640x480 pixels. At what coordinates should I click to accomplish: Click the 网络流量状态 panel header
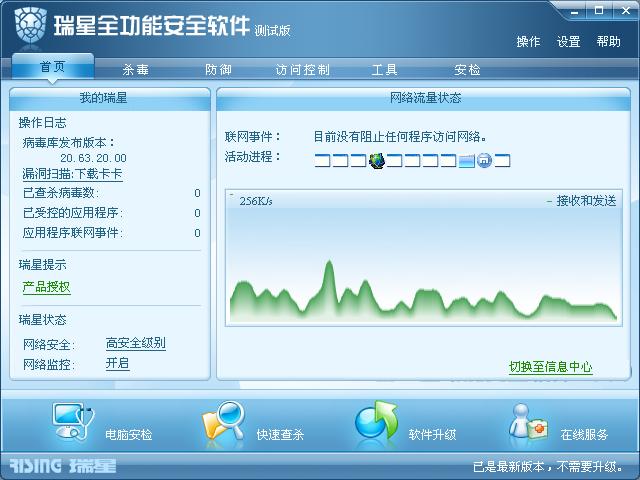(x=424, y=98)
